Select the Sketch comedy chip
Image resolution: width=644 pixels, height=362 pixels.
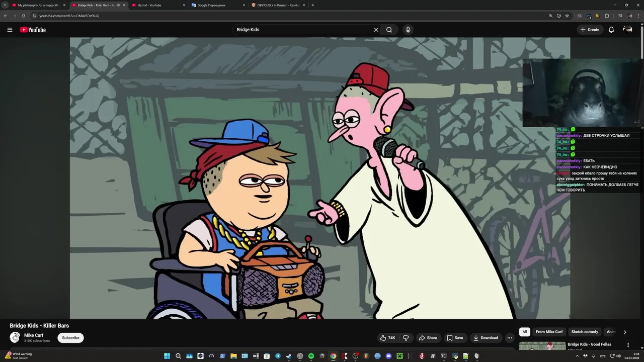coord(585,332)
